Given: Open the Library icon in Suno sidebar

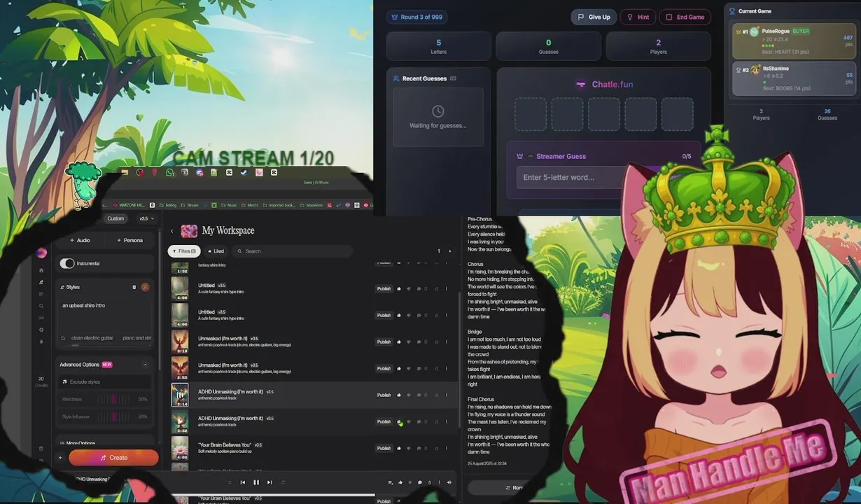Looking at the screenshot, I should click(x=41, y=294).
